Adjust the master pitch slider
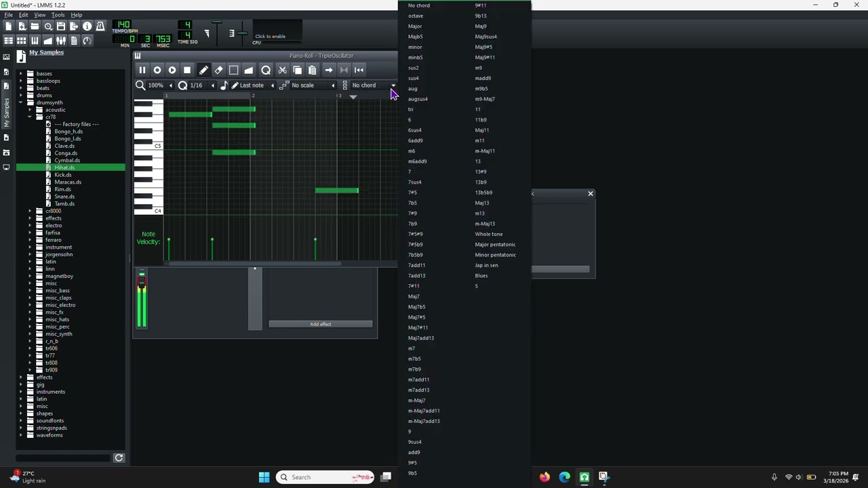 point(241,33)
